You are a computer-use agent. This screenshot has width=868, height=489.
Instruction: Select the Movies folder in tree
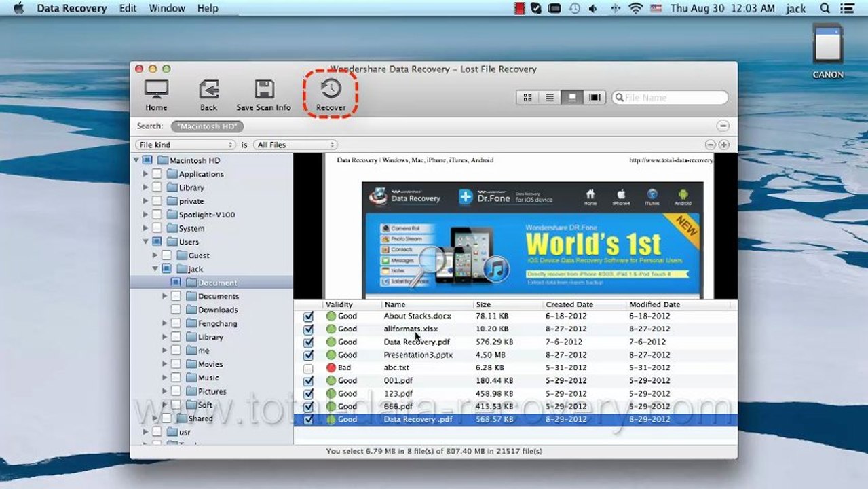coord(210,364)
